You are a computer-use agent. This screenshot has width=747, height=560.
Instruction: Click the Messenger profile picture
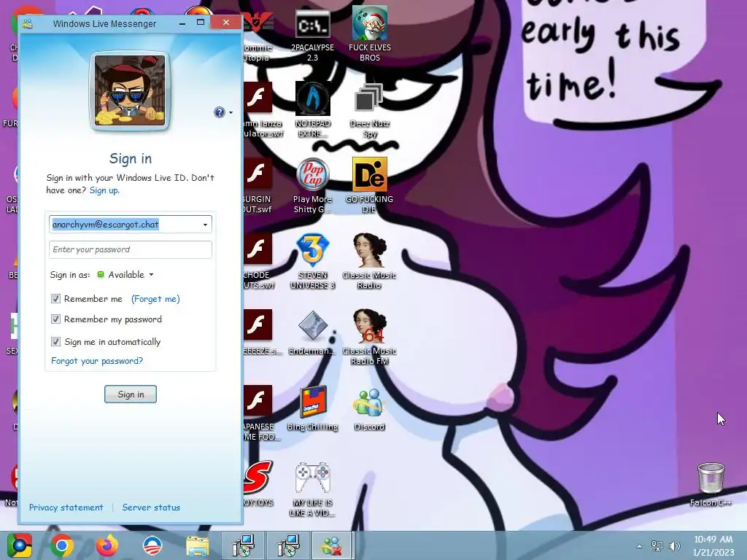point(130,90)
